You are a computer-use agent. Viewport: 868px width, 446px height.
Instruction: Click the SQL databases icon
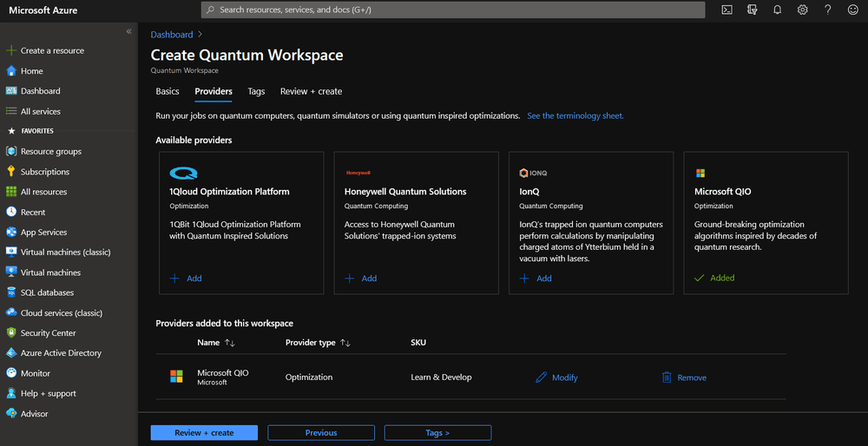pyautogui.click(x=11, y=292)
